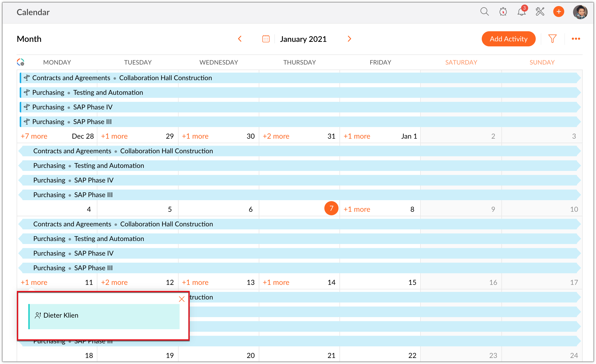The height and width of the screenshot is (364, 596).
Task: Click the timer stopwatch icon
Action: pos(503,12)
